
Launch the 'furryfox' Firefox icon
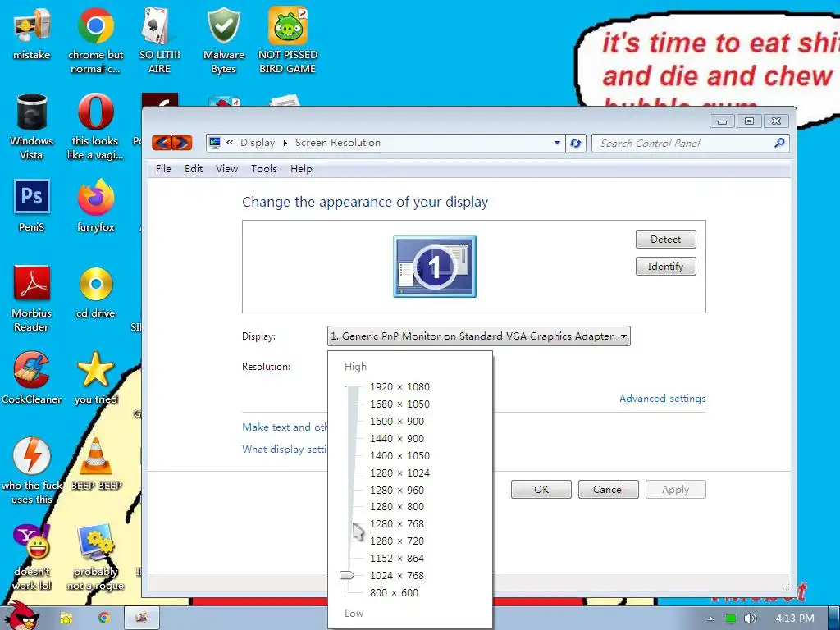(95, 206)
